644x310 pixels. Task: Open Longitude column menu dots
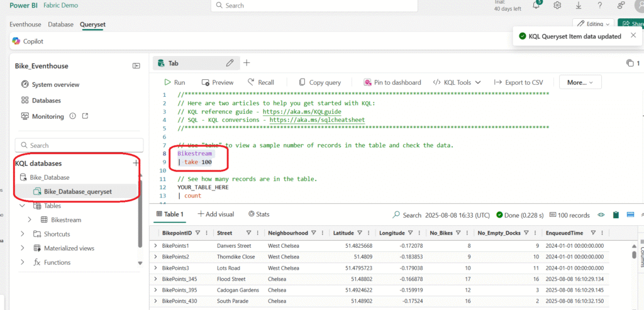419,233
